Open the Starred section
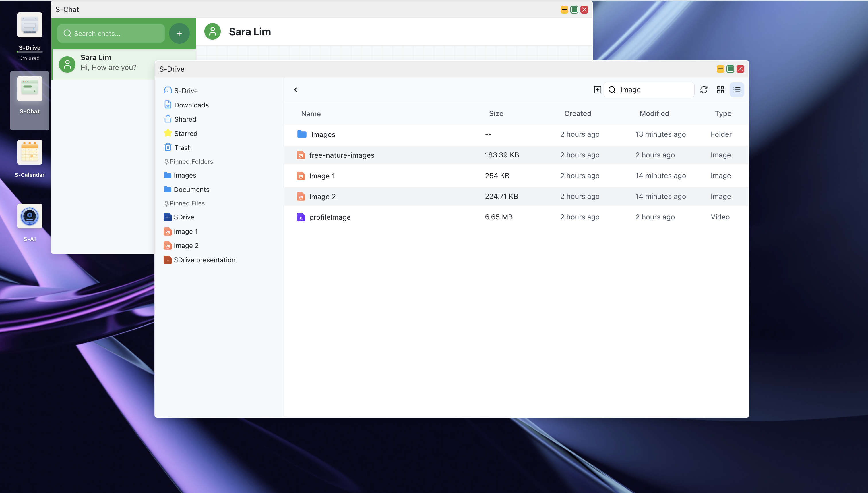This screenshot has width=868, height=493. 185,133
